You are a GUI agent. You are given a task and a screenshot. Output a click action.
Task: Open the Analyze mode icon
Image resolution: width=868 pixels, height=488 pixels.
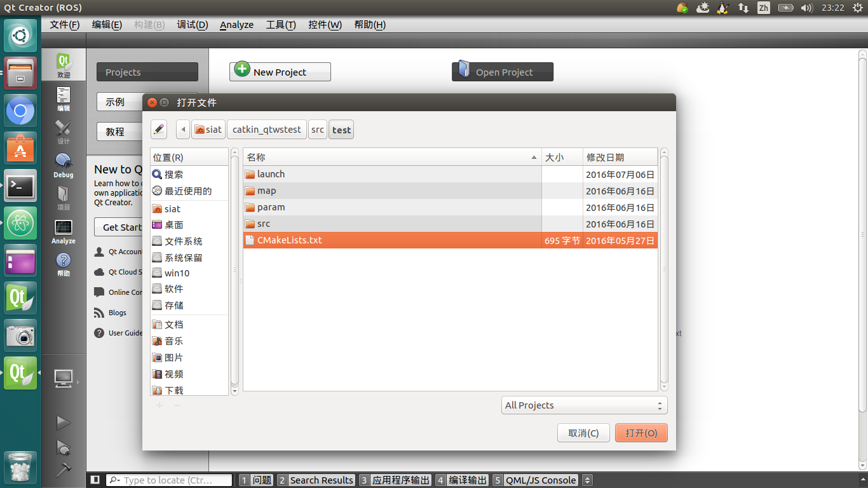[64, 232]
